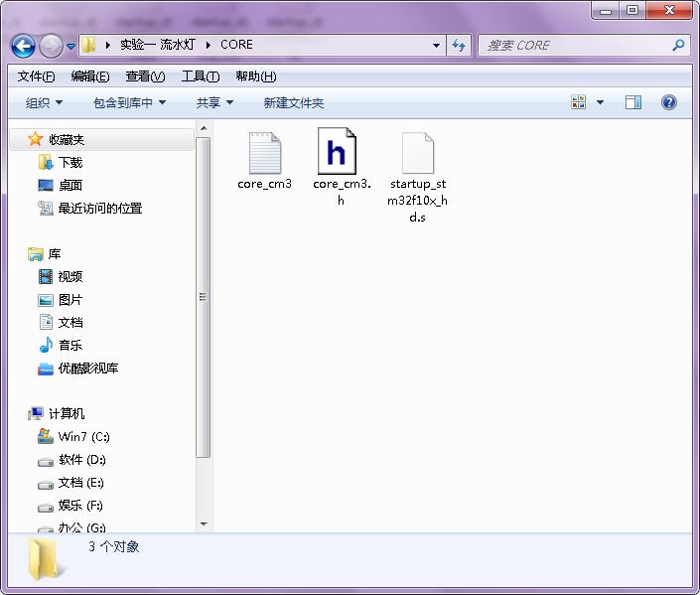Open the 包含到库中 dropdown

point(129,103)
